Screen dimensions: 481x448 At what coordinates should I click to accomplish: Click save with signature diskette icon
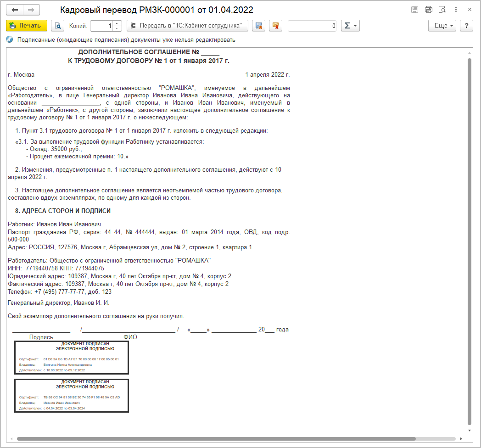tap(258, 25)
